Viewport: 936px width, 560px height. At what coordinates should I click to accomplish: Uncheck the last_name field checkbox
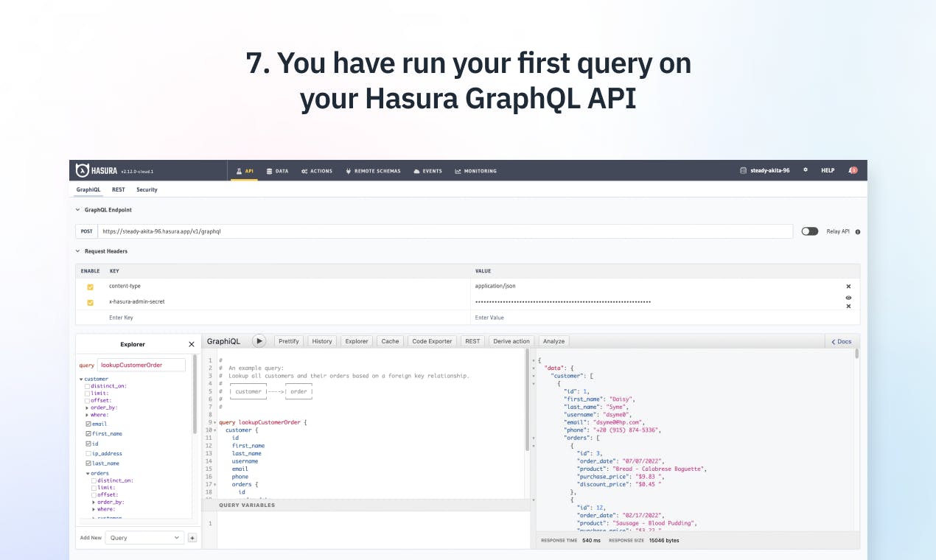88,463
